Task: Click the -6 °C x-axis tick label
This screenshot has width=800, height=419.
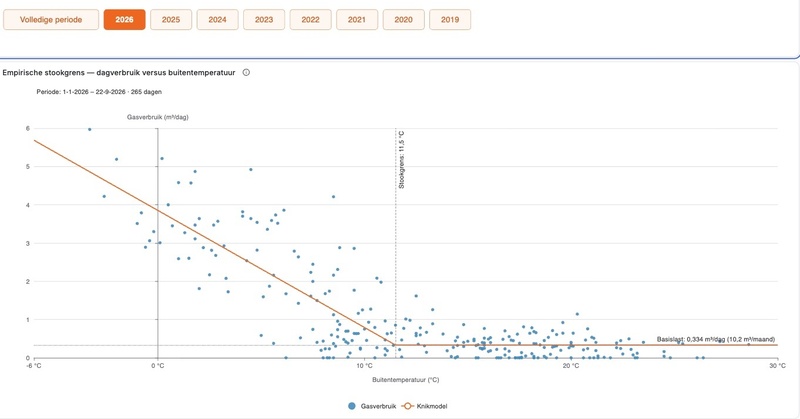Action: point(34,365)
